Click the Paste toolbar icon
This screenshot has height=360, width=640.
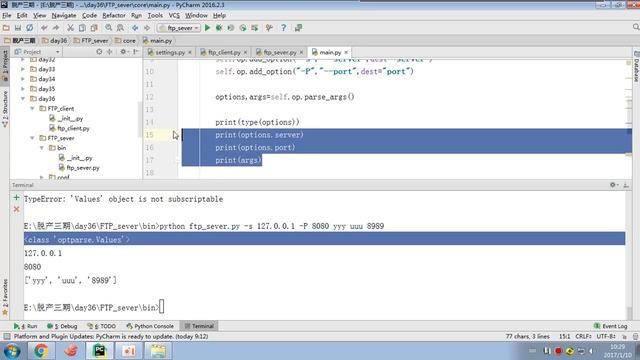(x=94, y=28)
